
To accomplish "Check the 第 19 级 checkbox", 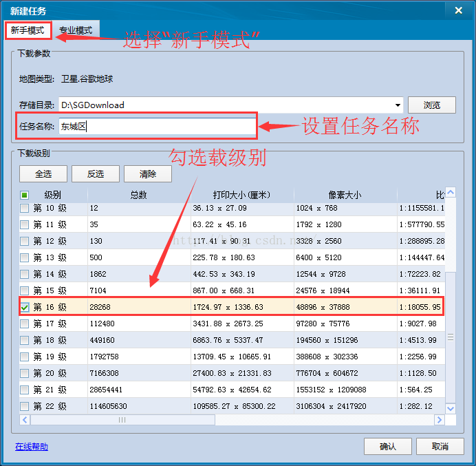I will coord(25,357).
